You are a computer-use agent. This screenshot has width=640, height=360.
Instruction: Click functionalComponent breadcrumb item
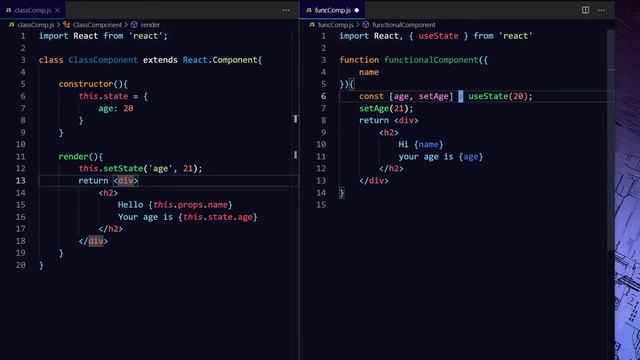point(404,25)
